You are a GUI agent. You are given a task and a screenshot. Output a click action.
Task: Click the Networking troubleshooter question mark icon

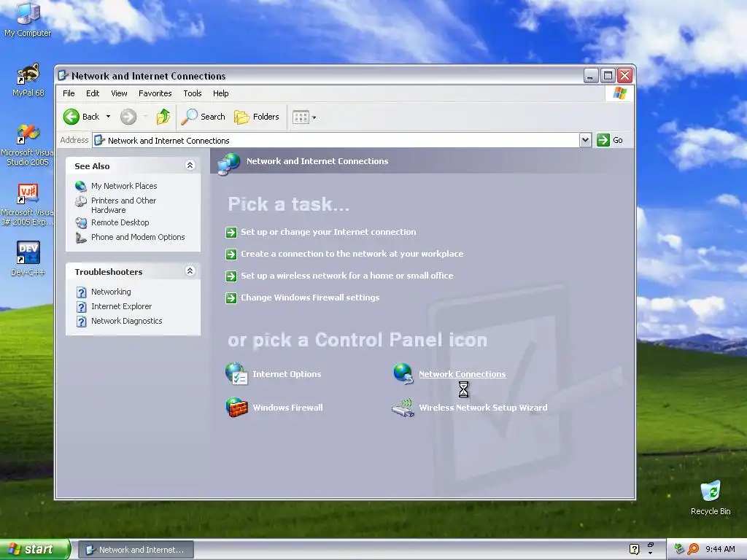point(82,292)
